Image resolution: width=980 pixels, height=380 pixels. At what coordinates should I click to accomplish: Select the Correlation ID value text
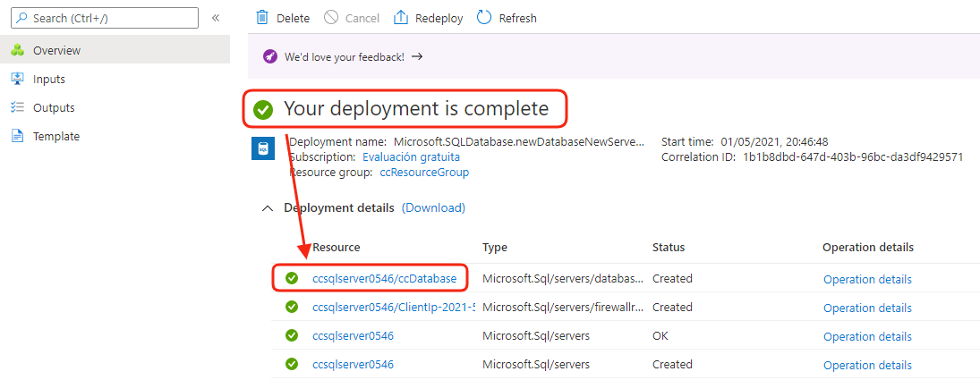[853, 157]
